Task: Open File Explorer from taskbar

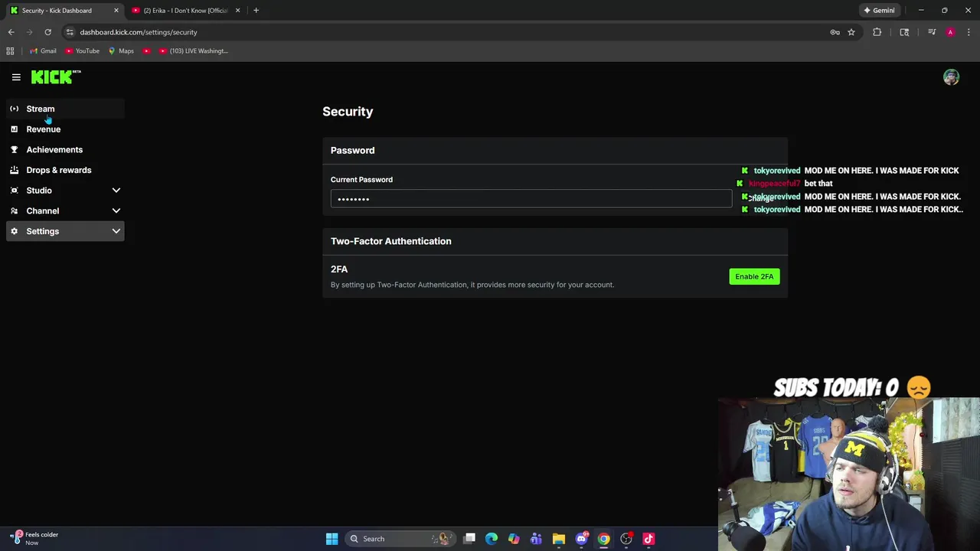Action: (x=559, y=539)
